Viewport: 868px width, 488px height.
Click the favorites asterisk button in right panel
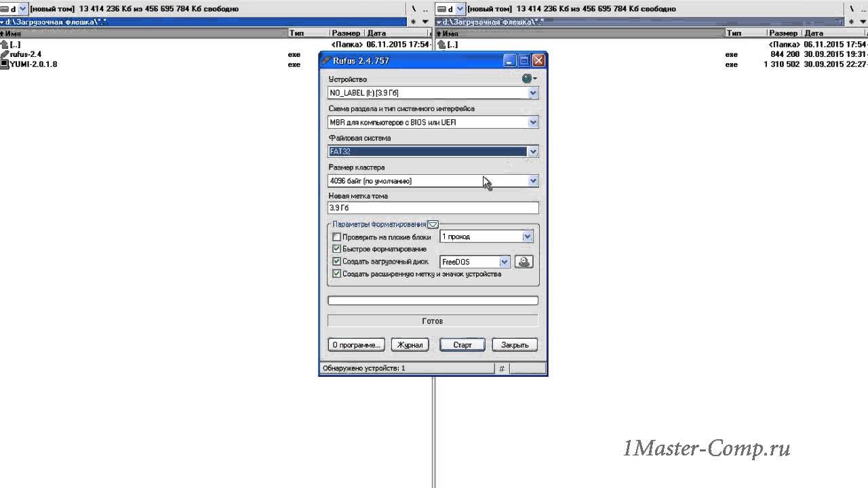coord(850,22)
